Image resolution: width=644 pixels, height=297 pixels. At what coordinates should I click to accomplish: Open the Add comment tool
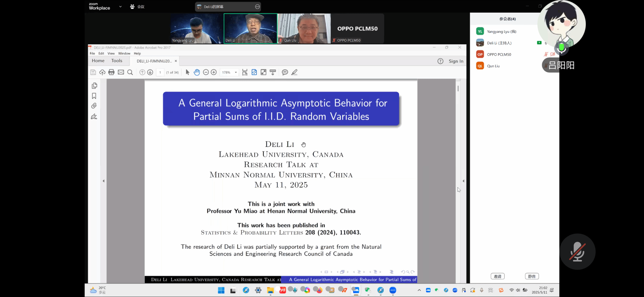[285, 72]
